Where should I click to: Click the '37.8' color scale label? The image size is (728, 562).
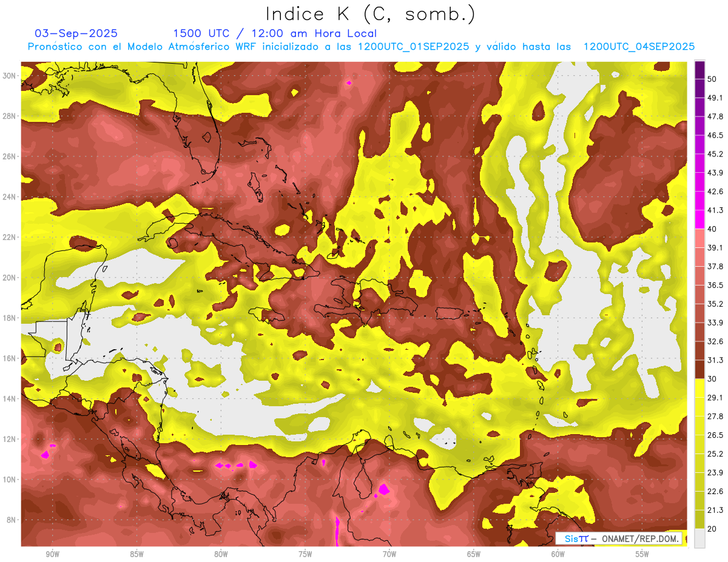(x=715, y=267)
